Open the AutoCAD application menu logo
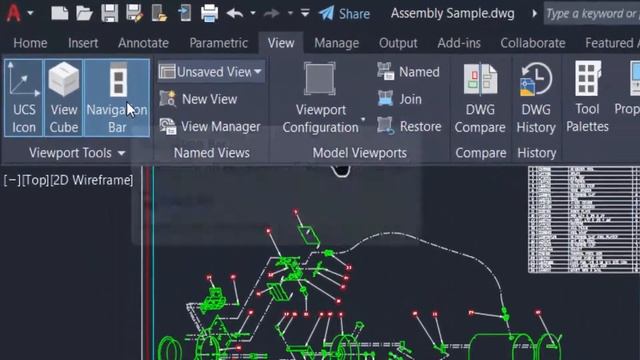Viewport: 640px width, 360px height. point(13,12)
